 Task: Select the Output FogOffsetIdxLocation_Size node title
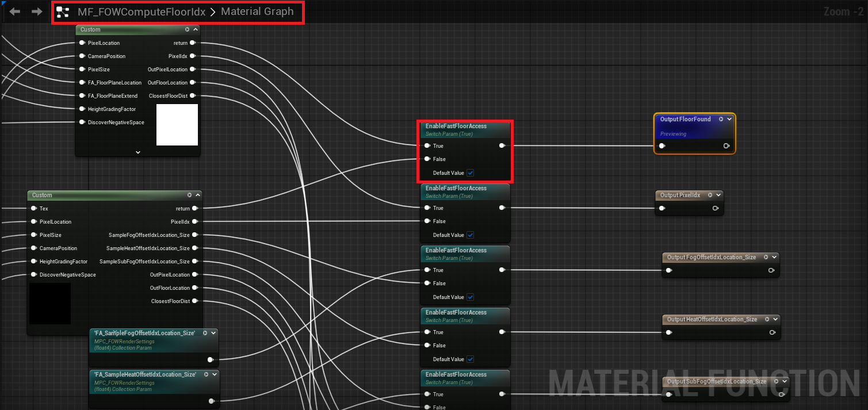(712, 258)
